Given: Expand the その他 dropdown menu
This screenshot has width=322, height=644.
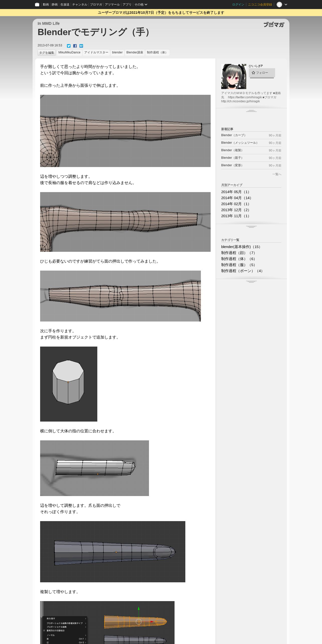Looking at the screenshot, I should coord(141,5).
